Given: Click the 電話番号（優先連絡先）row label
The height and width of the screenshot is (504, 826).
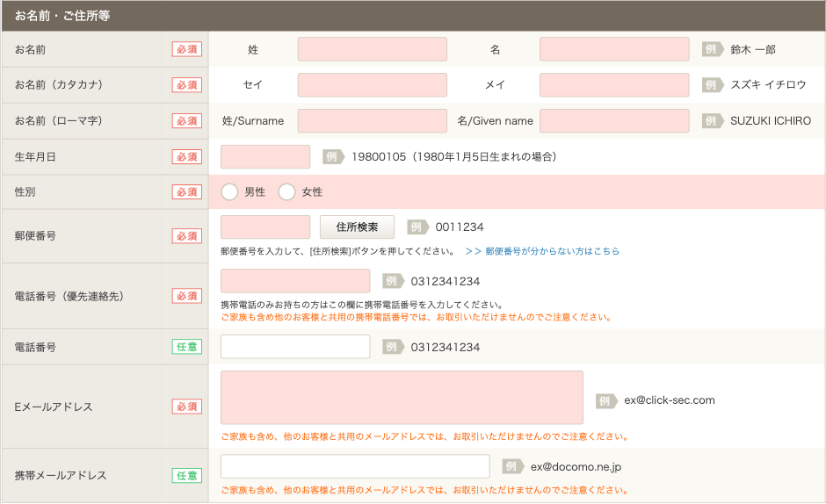Looking at the screenshot, I should [x=69, y=297].
